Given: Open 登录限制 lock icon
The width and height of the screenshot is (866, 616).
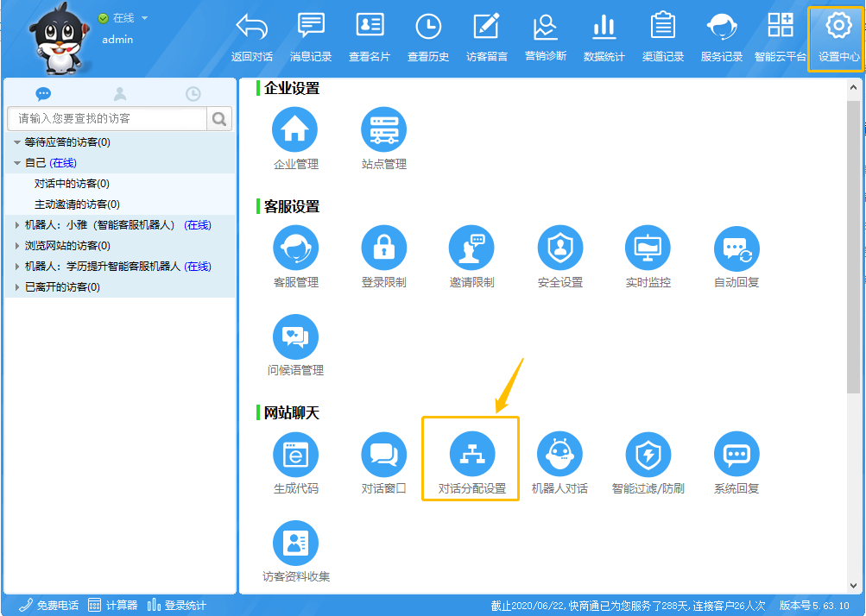Looking at the screenshot, I should point(383,248).
